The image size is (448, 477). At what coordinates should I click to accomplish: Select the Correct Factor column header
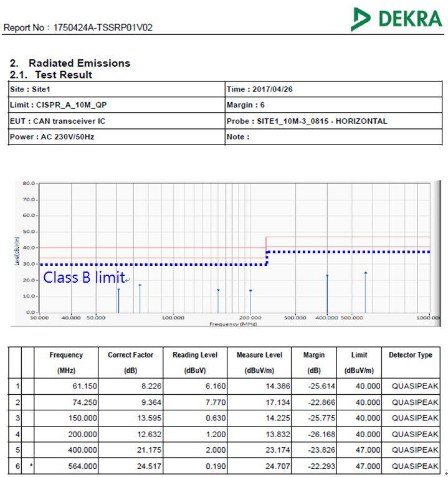pos(130,362)
